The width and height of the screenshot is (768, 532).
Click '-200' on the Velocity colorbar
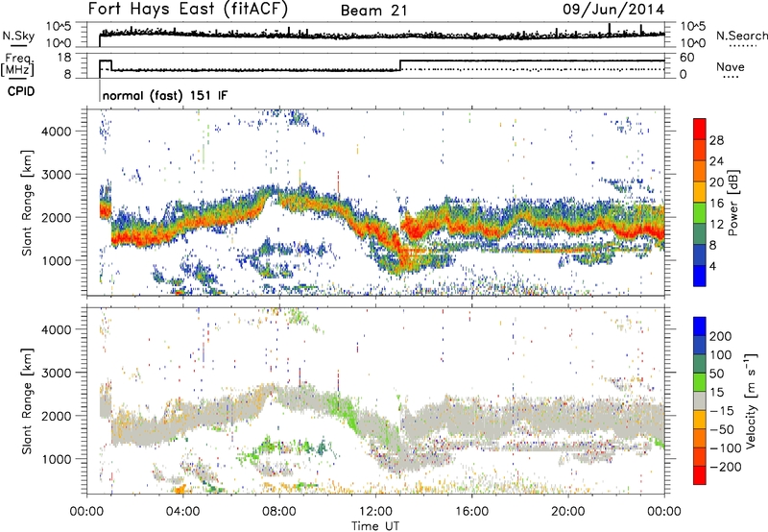point(725,467)
